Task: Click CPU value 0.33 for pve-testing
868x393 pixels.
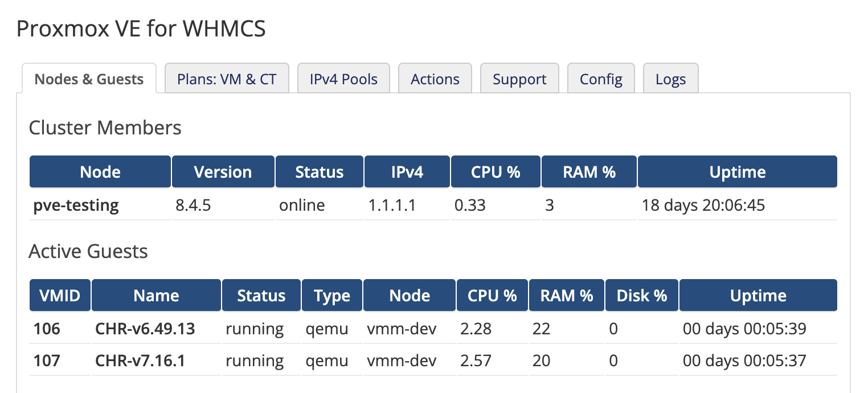Action: 470,205
